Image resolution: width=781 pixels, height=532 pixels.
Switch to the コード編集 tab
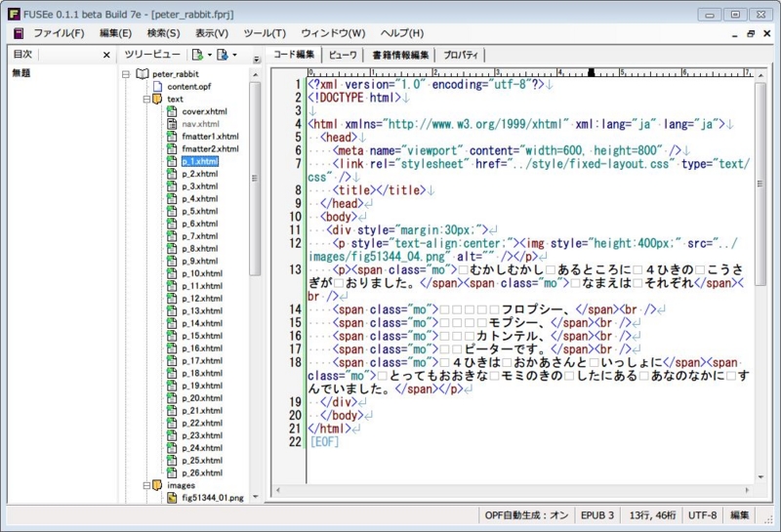coord(294,55)
